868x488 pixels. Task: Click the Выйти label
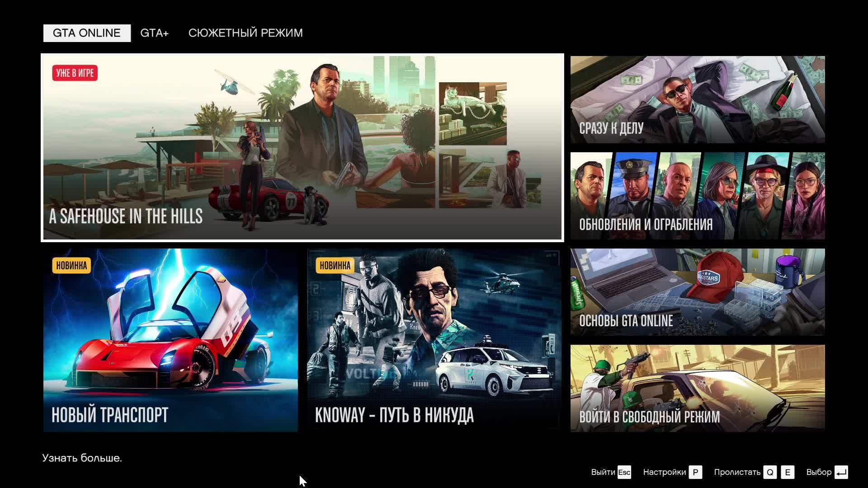603,472
